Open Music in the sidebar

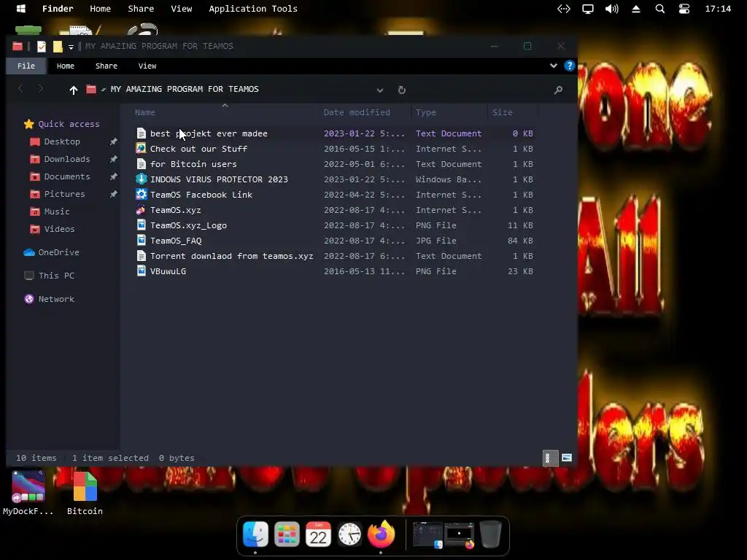[x=50, y=211]
